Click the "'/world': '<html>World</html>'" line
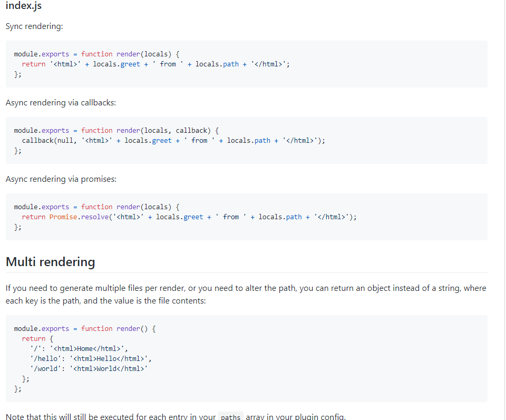Image resolution: width=506 pixels, height=420 pixels. [89, 369]
